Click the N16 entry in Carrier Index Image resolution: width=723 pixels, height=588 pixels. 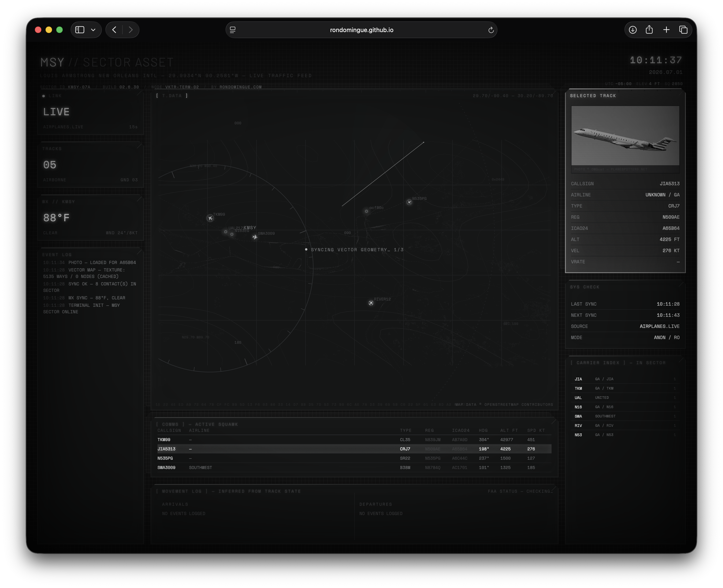[x=625, y=407]
